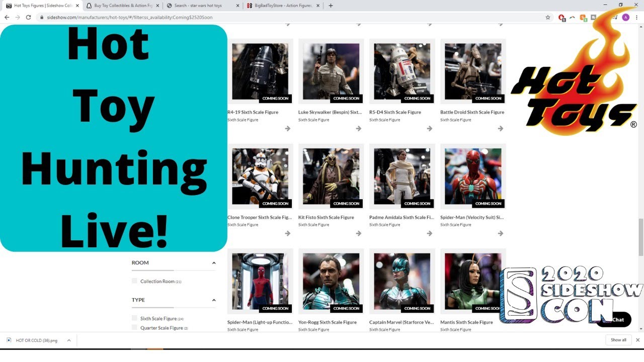Click Show all downloads button
The image size is (644, 362).
click(x=618, y=340)
